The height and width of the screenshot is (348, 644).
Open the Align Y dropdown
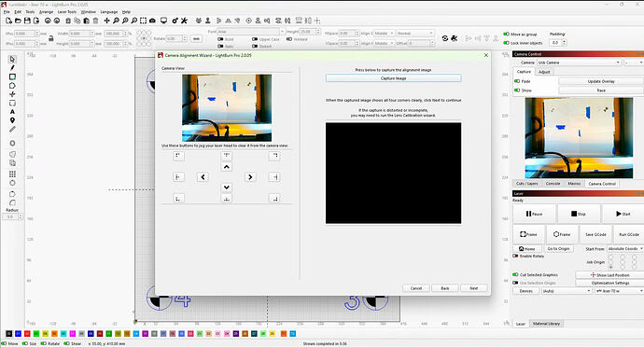point(384,43)
